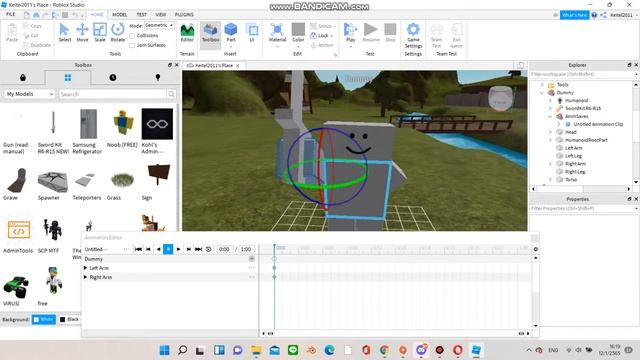Insert a new Part
Screen dimensions: 640x360
[x=231, y=33]
